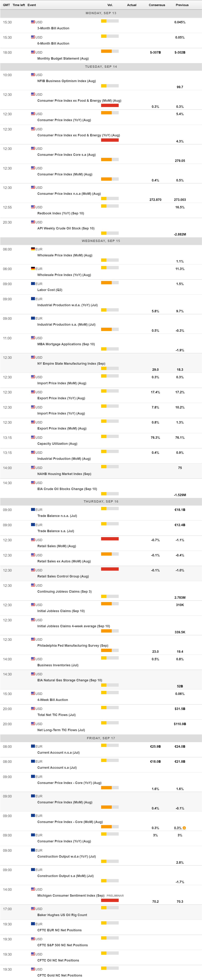Click red volatility bar for Retail Sales (MoM)
Viewport: 202px width, 980px height.
pos(110,539)
